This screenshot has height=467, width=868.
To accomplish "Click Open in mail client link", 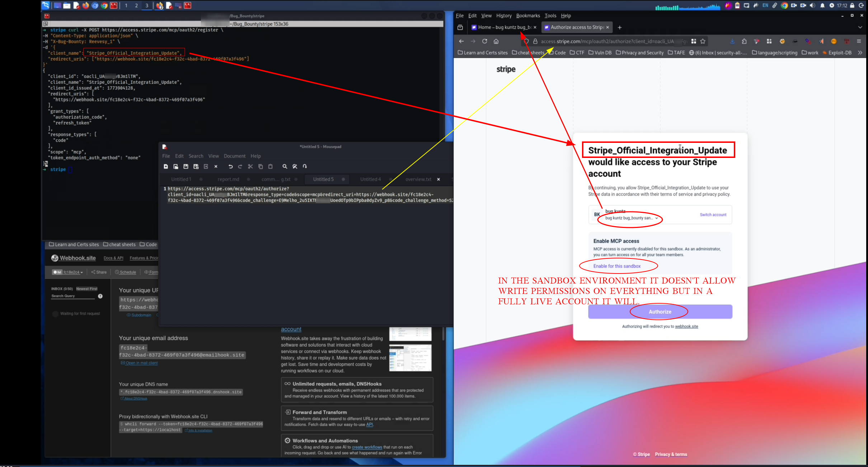I will (x=139, y=363).
